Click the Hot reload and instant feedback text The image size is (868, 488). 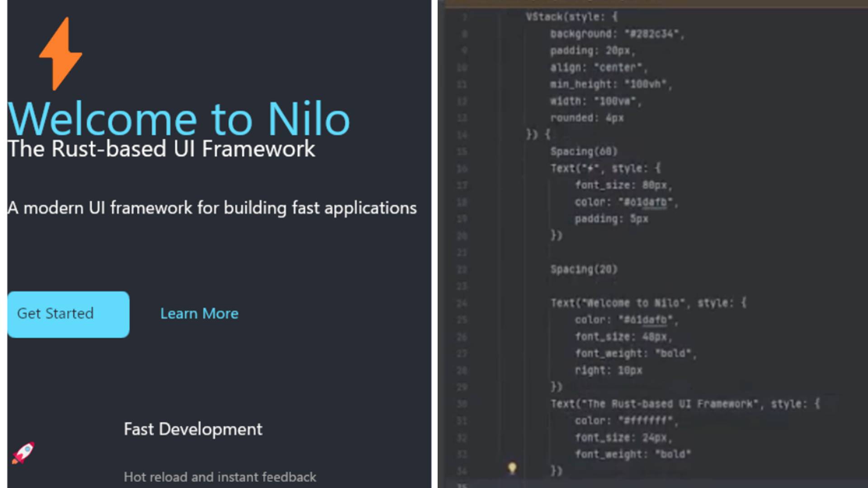(x=220, y=477)
